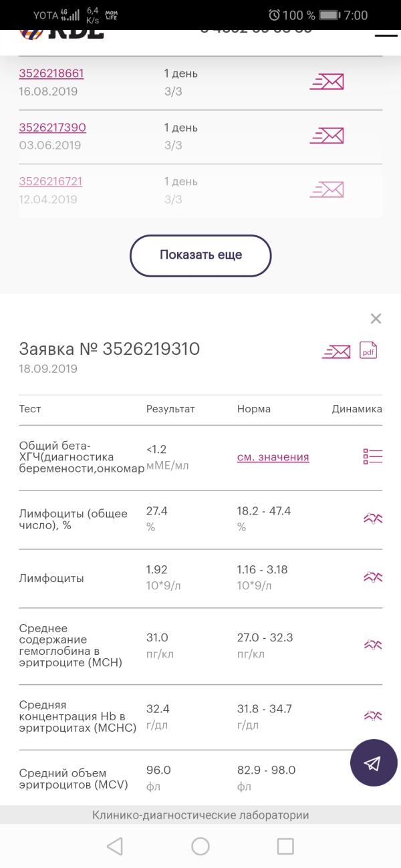Screen dimensions: 401x868
Task: Download PDF of Заявка 3526219310
Action: pos(369,350)
